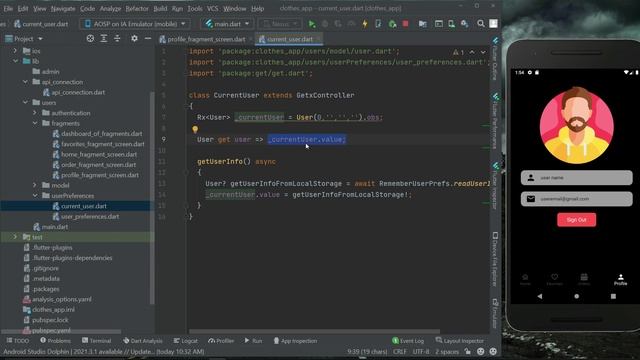Select opened file target icon in Project panel
The width and height of the screenshot is (640, 360).
[x=90, y=38]
